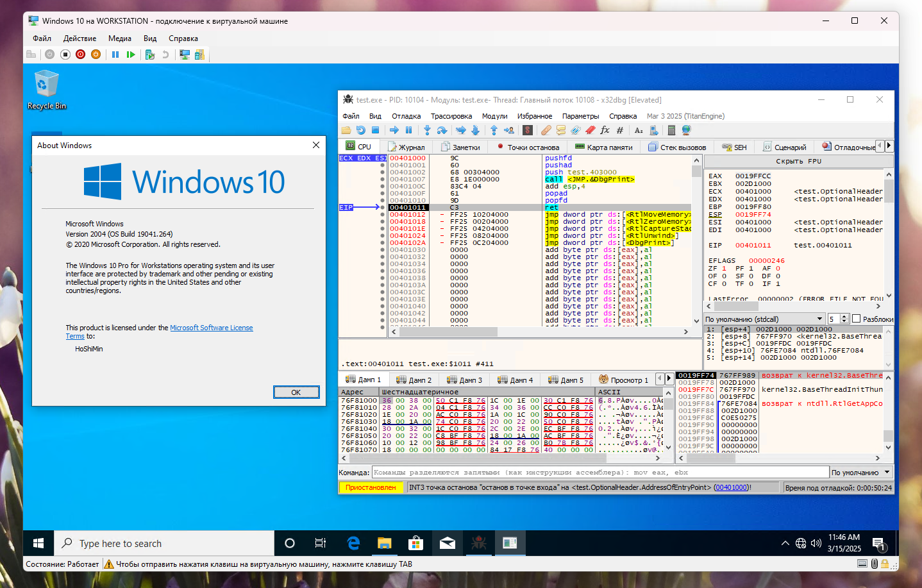
Task: Click the Patches bandage icon in toolbar
Action: click(x=546, y=130)
